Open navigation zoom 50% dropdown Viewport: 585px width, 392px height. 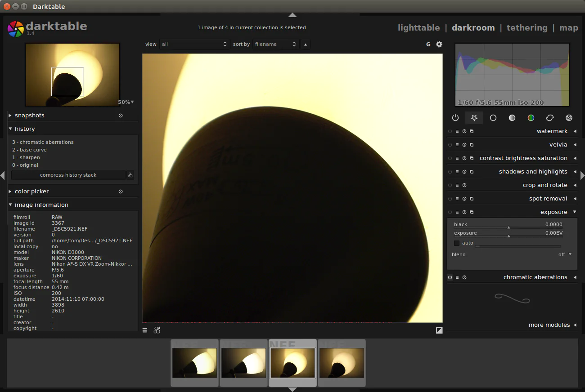coord(126,102)
